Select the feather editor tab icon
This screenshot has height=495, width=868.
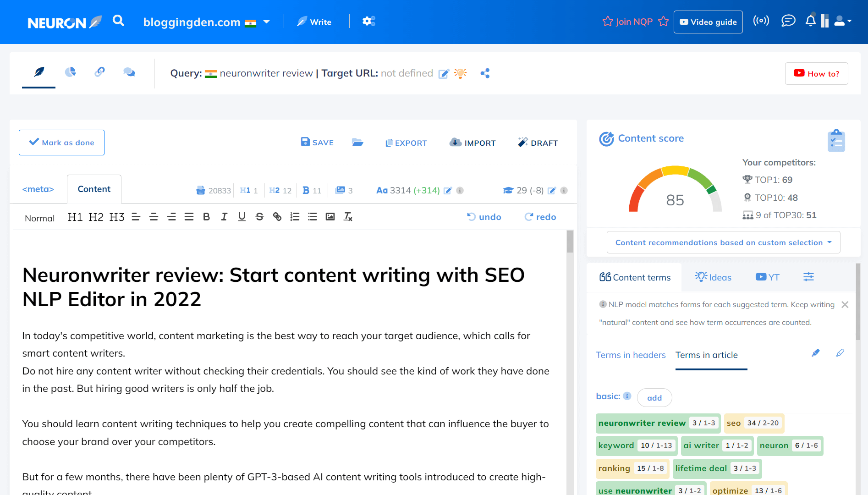coord(39,72)
